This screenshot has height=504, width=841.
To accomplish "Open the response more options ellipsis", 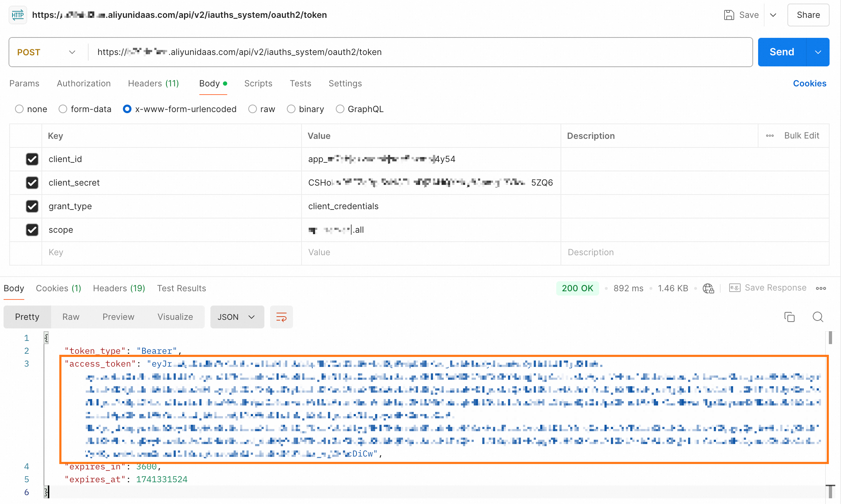I will 821,288.
